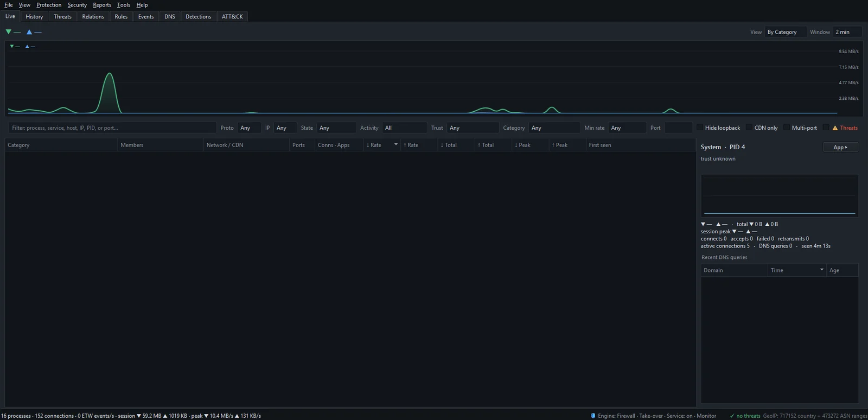Click the process filter search field
This screenshot has width=868, height=420.
(x=112, y=128)
